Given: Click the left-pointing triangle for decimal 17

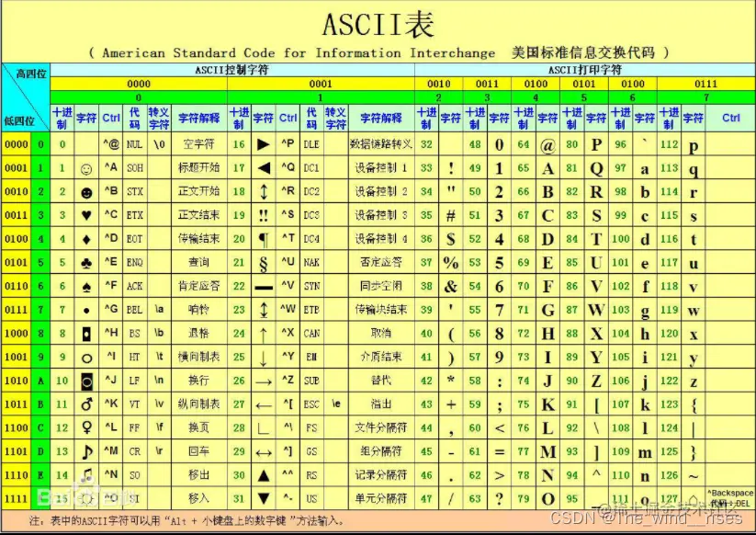Looking at the screenshot, I should (264, 168).
